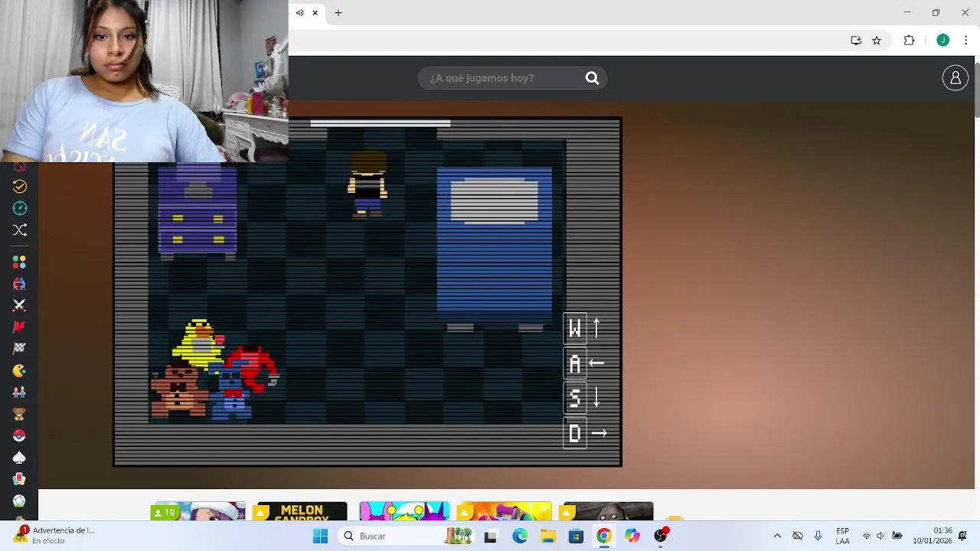Viewport: 980px width, 551px height.
Task: Open the Pokéball category icon
Action: (20, 435)
